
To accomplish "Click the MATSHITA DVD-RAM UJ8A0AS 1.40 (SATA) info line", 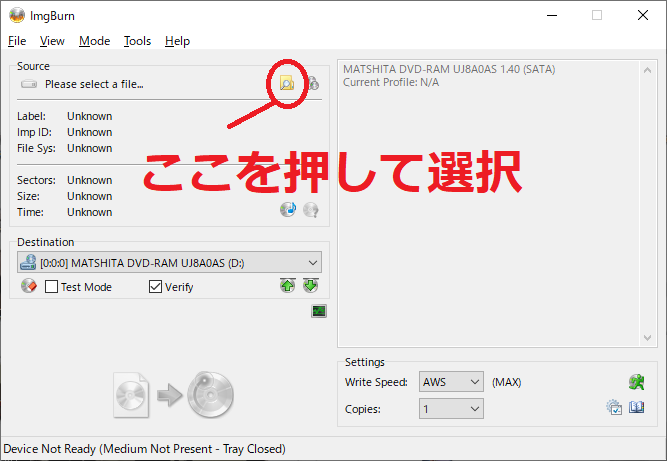I will click(x=449, y=69).
